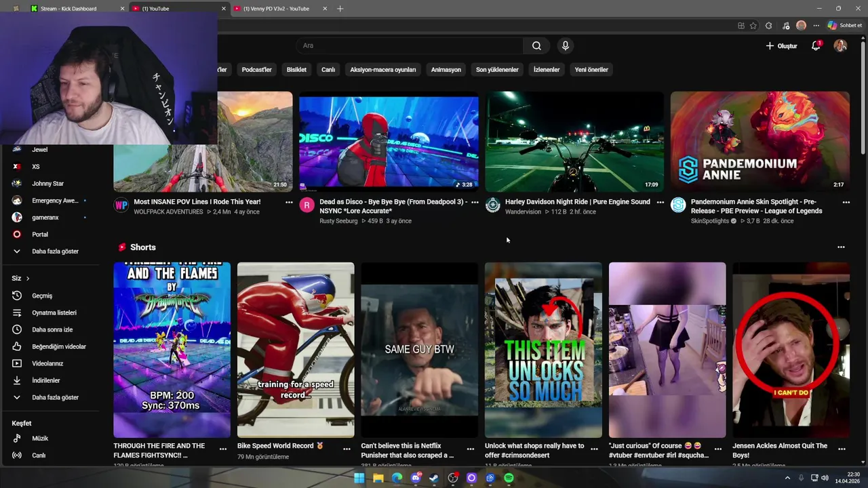Open Discord from the taskbar
This screenshot has width=868, height=488.
coord(415,478)
